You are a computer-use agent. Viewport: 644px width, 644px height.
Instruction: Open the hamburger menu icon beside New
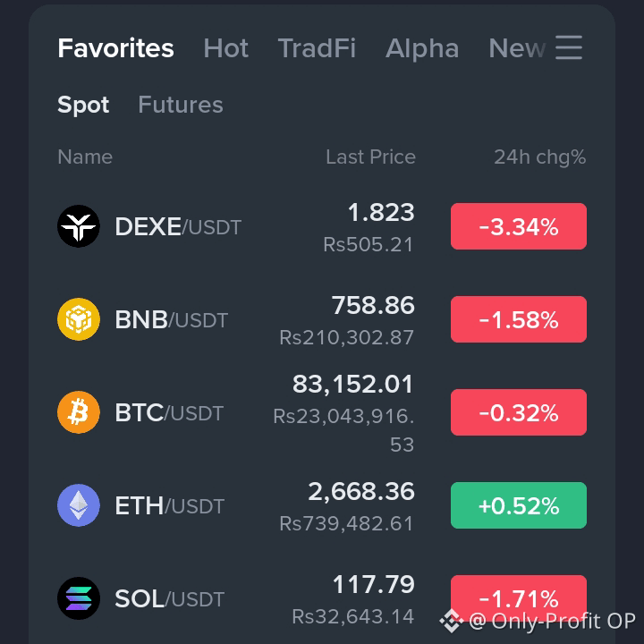tap(569, 47)
